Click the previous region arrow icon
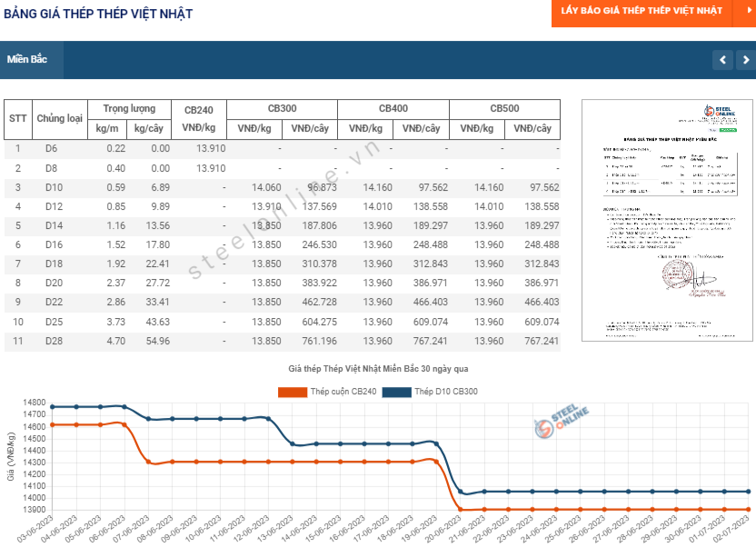The height and width of the screenshot is (547, 756). coord(722,60)
